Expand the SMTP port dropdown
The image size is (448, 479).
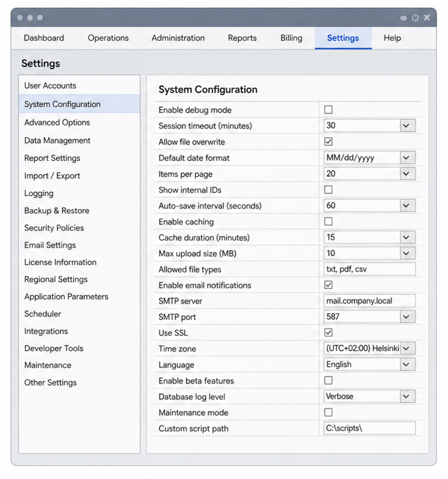point(369,317)
